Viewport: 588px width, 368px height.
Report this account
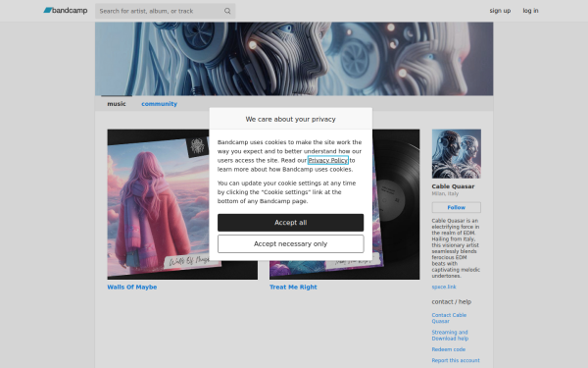click(x=456, y=360)
